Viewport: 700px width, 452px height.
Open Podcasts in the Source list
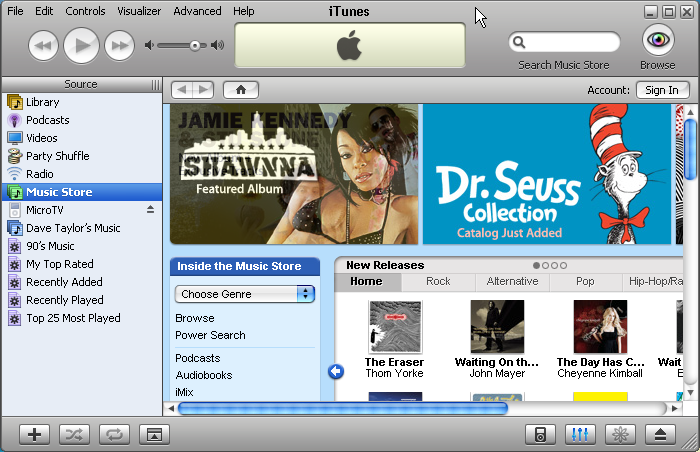point(82,120)
